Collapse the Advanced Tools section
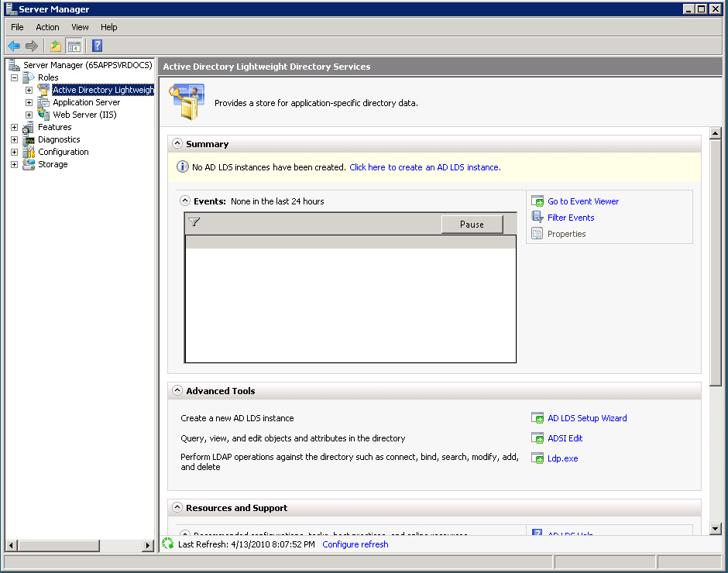728x573 pixels. coord(177,391)
